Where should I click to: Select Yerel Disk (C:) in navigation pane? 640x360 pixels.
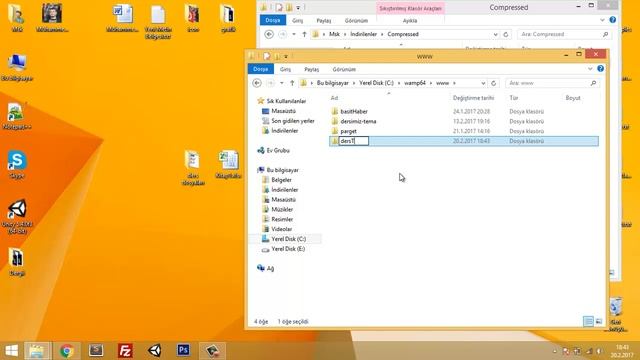[289, 239]
